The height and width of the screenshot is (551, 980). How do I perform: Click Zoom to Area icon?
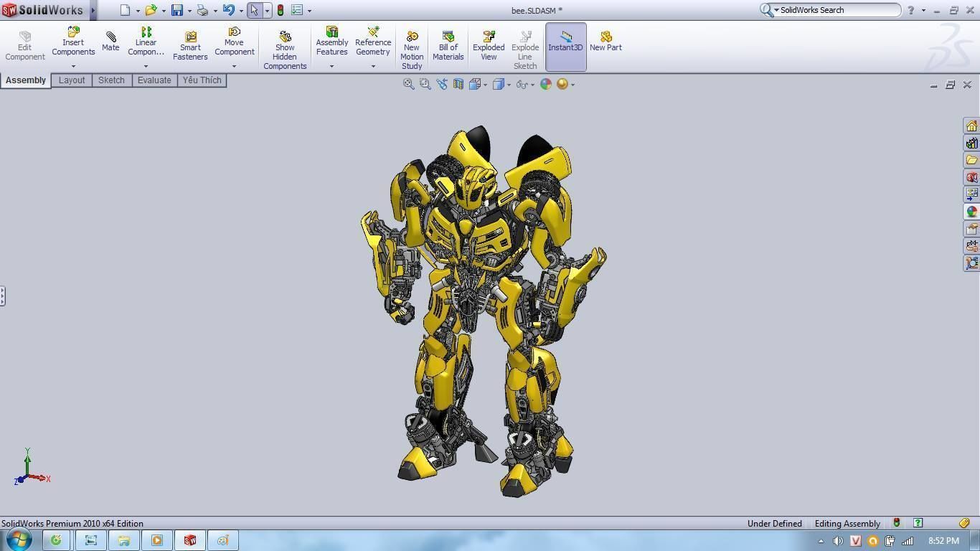click(425, 84)
